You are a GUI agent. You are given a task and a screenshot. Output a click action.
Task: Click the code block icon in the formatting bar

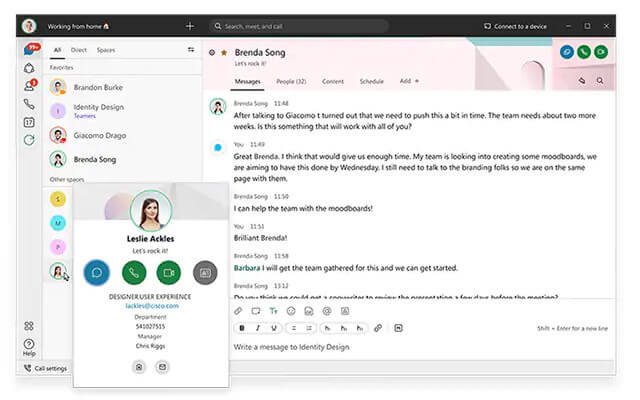pos(398,328)
